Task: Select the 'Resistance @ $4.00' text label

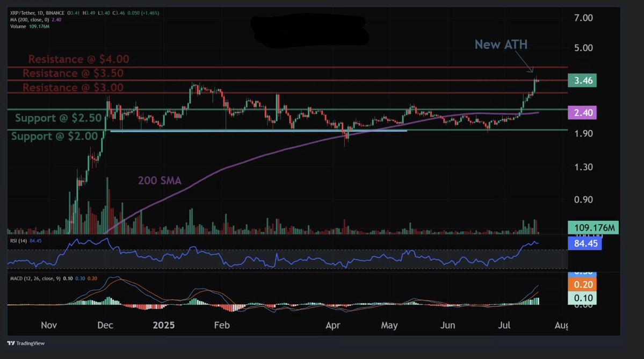Action: (79, 59)
